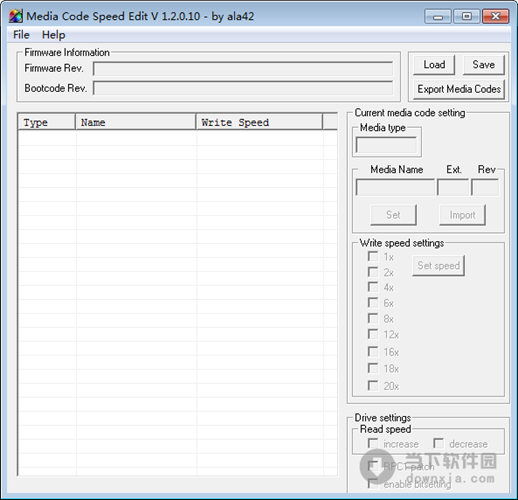Close the Media Code Speed Edit window

496,16
